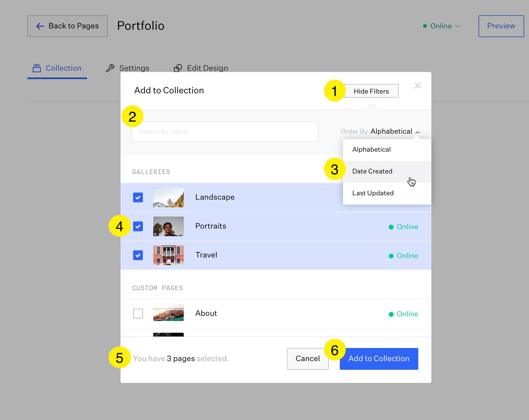
Task: Uncheck the Travel gallery checkbox
Action: 138,255
